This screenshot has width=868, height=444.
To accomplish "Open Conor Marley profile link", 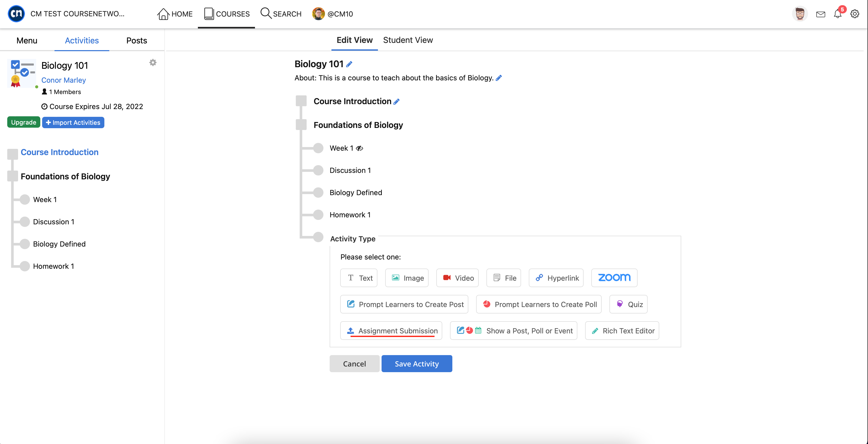I will tap(63, 80).
